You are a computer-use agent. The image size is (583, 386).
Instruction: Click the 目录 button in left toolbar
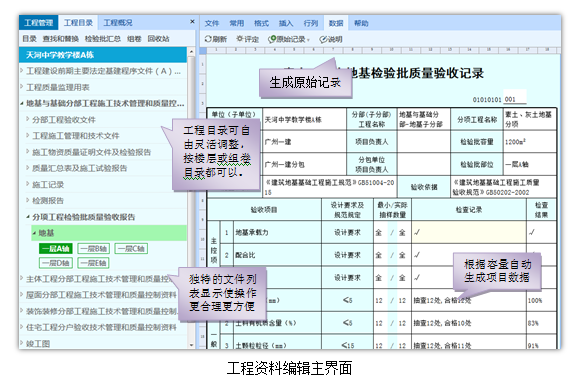pyautogui.click(x=29, y=39)
